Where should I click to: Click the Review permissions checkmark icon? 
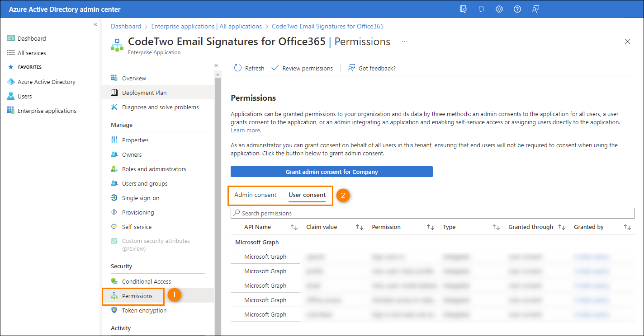275,68
